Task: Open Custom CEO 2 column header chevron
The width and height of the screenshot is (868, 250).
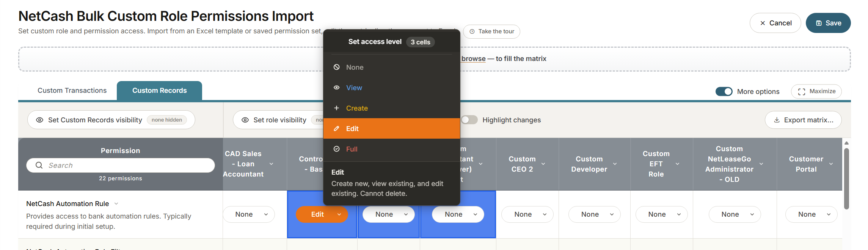Action: [543, 164]
